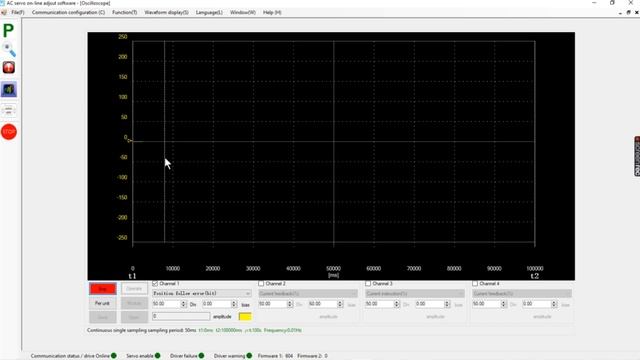Image resolution: width=640 pixels, height=360 pixels.
Task: Click the Firmware 1 status text
Action: 276,356
